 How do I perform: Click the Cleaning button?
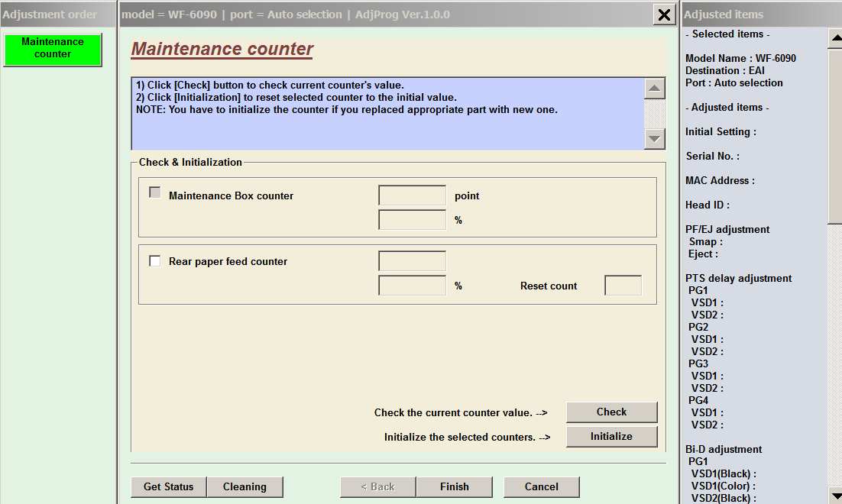[245, 487]
